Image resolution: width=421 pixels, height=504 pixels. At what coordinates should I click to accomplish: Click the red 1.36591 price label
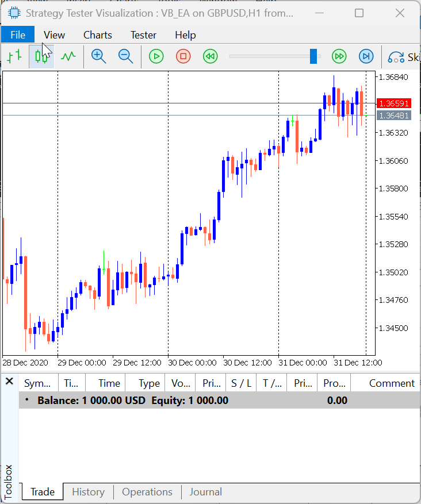(393, 103)
